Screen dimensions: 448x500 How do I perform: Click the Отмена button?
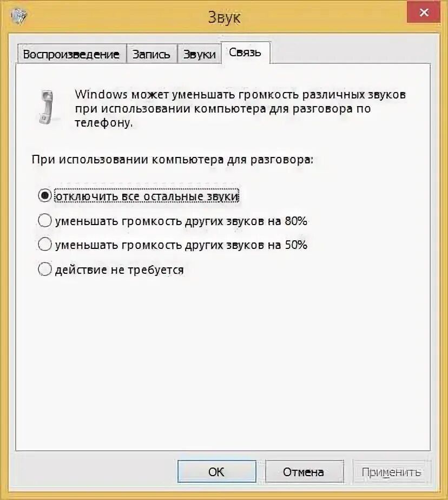click(305, 471)
